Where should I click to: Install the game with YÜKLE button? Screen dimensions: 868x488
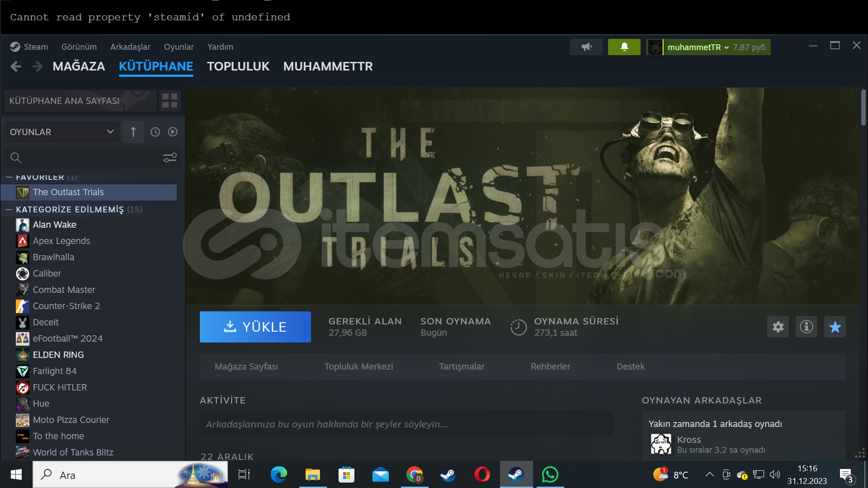point(255,327)
